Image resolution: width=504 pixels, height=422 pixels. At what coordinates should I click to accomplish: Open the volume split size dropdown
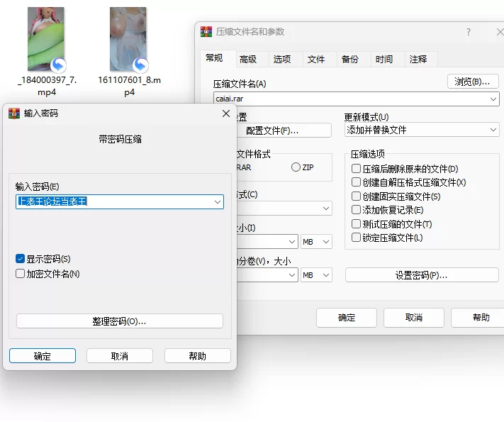[292, 275]
